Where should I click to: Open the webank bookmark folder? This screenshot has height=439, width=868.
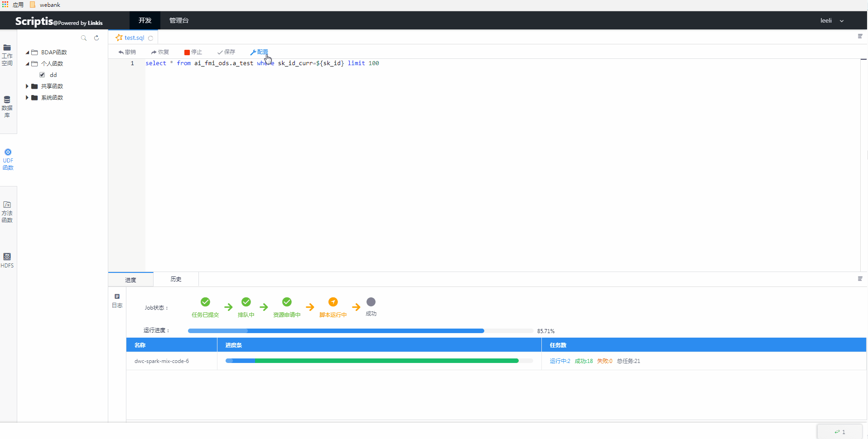coord(45,5)
